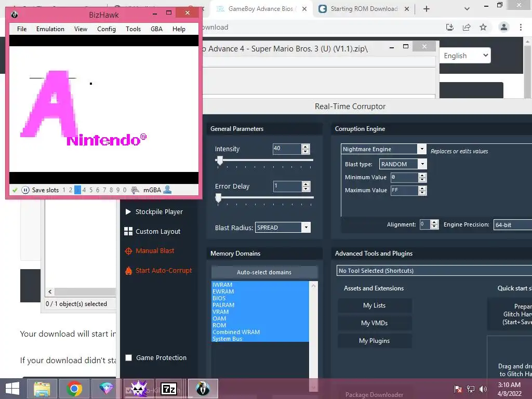Viewport: 532px width, 399px height.
Task: Click the BizHawk app icon in title bar
Action: tap(14, 15)
